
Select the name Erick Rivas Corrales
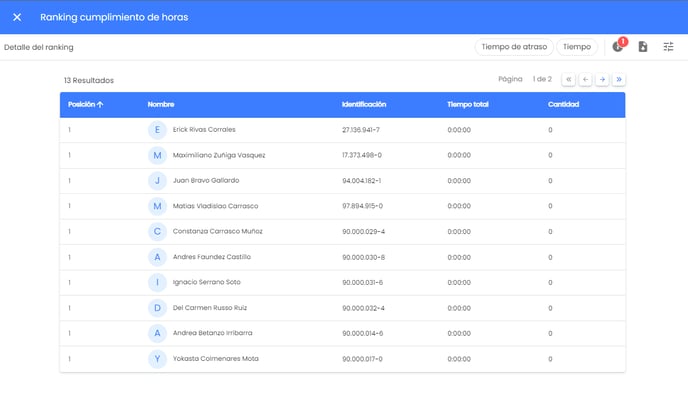pyautogui.click(x=204, y=129)
